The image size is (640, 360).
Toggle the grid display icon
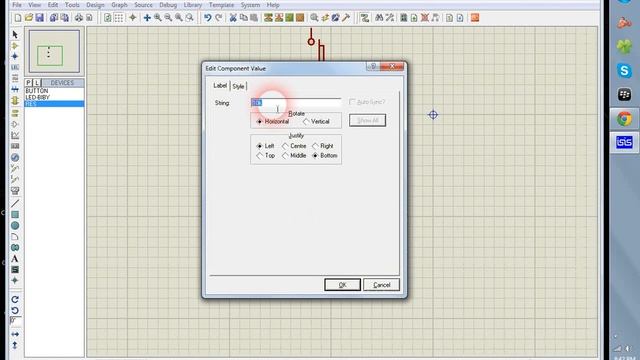pyautogui.click(x=119, y=18)
